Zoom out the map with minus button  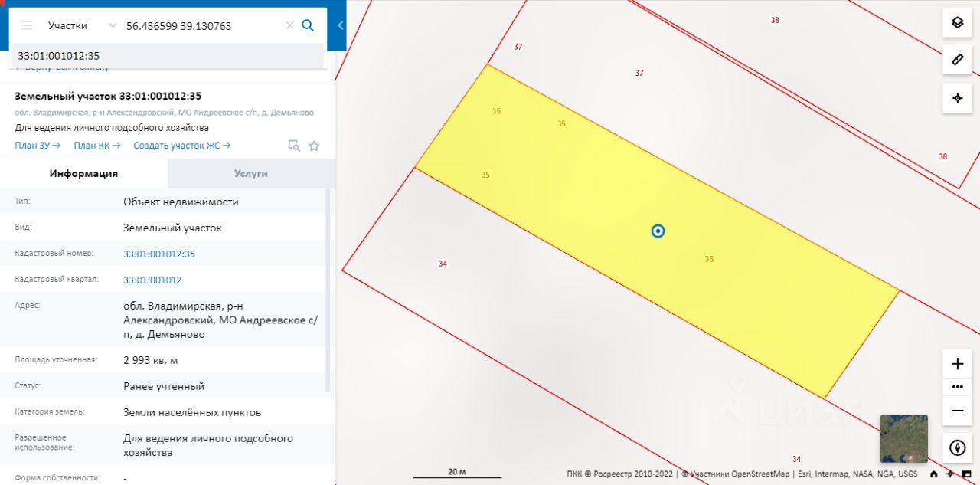(x=957, y=410)
